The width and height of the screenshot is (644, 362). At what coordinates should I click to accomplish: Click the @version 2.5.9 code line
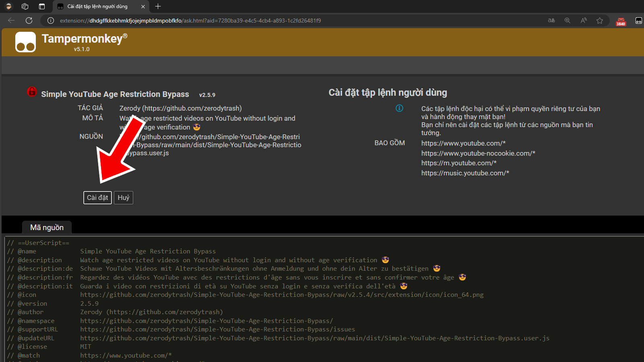[53, 304]
